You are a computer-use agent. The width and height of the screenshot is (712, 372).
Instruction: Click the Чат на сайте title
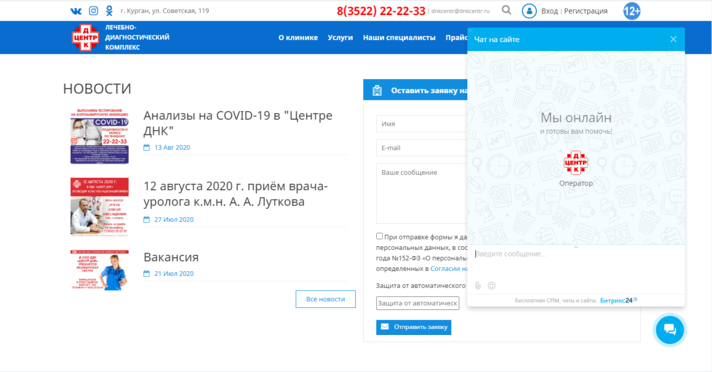(x=497, y=40)
